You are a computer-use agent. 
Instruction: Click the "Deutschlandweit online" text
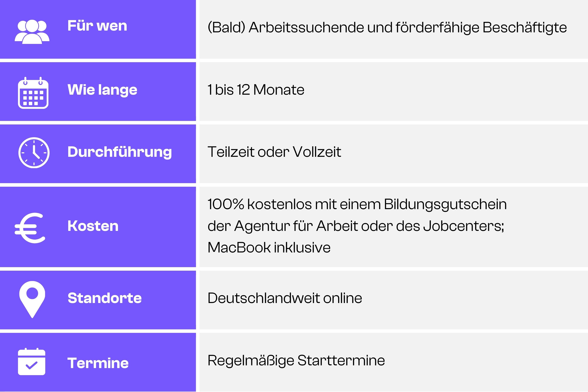(x=285, y=298)
